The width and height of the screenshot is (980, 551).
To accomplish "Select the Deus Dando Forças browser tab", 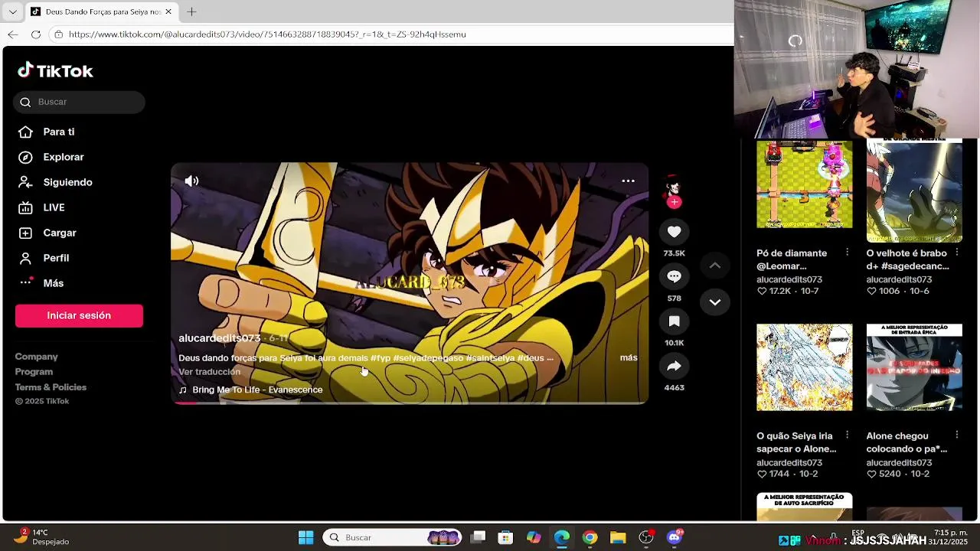I will (101, 11).
